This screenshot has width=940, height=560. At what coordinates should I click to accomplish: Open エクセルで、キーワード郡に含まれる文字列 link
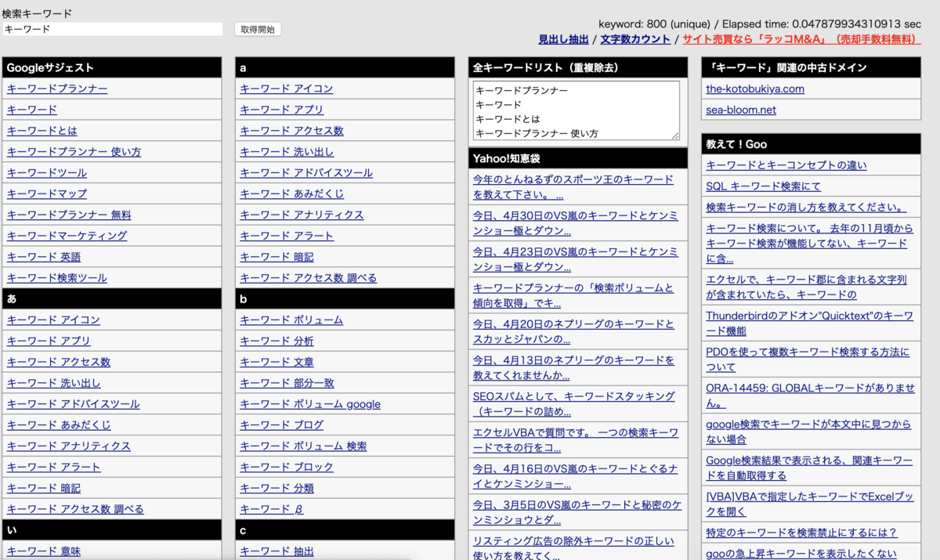(x=806, y=287)
